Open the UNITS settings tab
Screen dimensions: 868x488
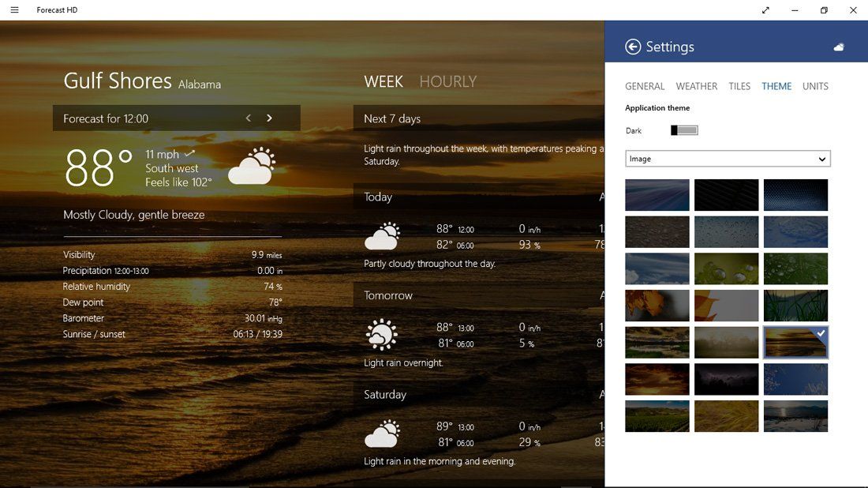815,86
